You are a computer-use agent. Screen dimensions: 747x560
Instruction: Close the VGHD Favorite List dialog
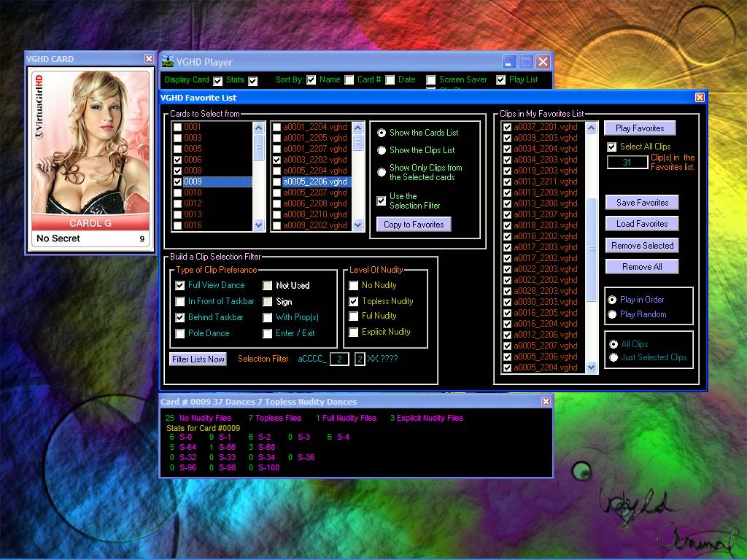[700, 98]
